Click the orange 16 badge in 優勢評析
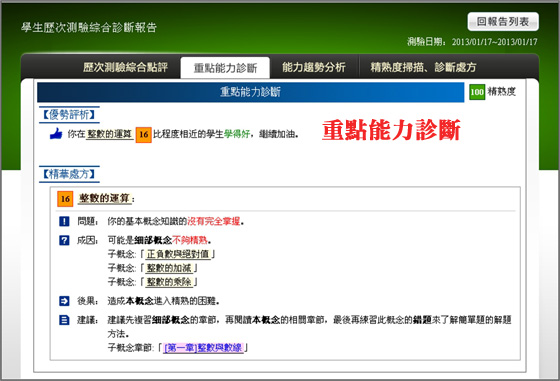 144,135
